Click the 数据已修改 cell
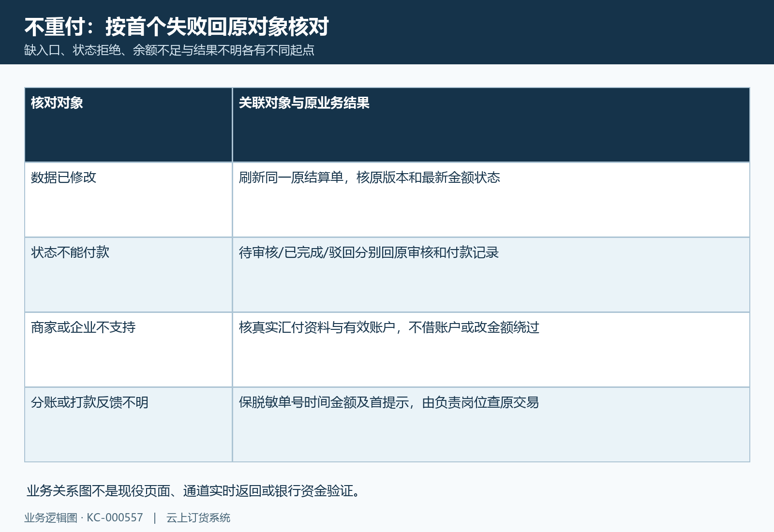Screen dimensions: 774x532 128,200
